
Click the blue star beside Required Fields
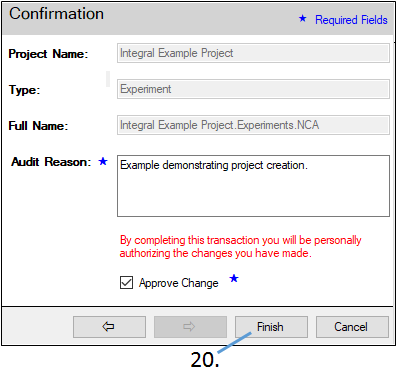coord(303,18)
